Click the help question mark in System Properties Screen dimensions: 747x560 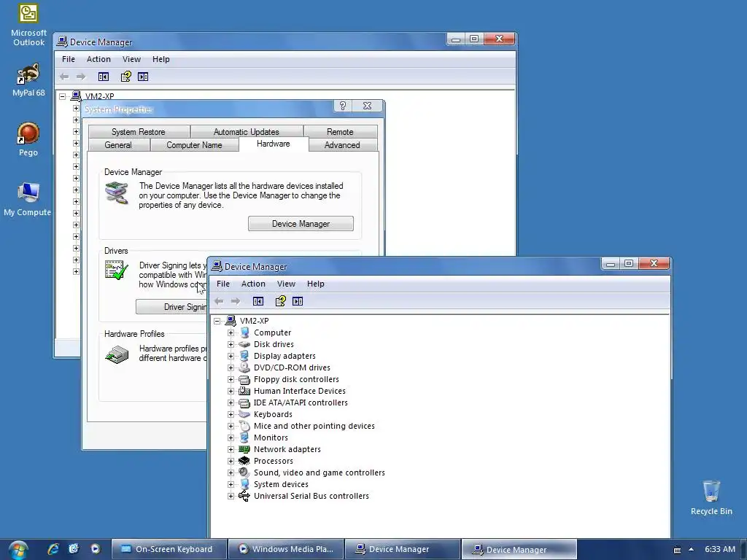[x=343, y=106]
